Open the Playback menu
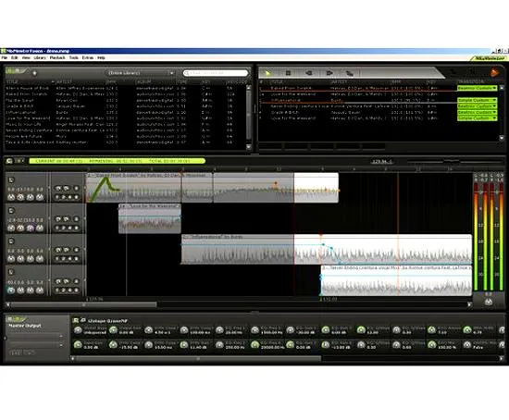 (57, 57)
